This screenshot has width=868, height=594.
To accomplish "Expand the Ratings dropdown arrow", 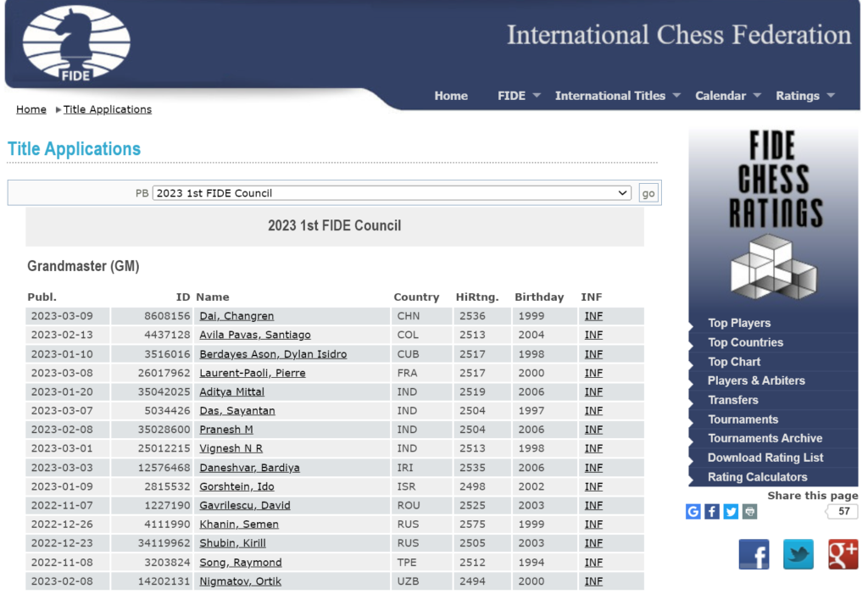I will (831, 96).
